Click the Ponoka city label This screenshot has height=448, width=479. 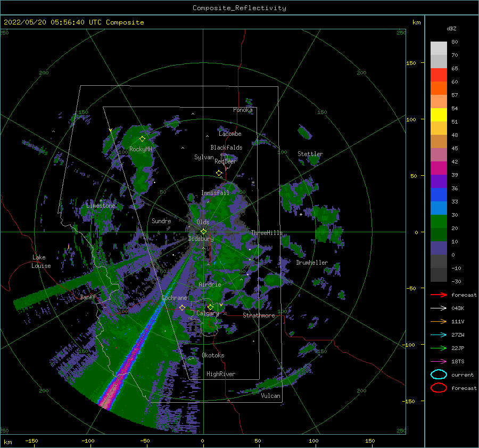pos(243,110)
